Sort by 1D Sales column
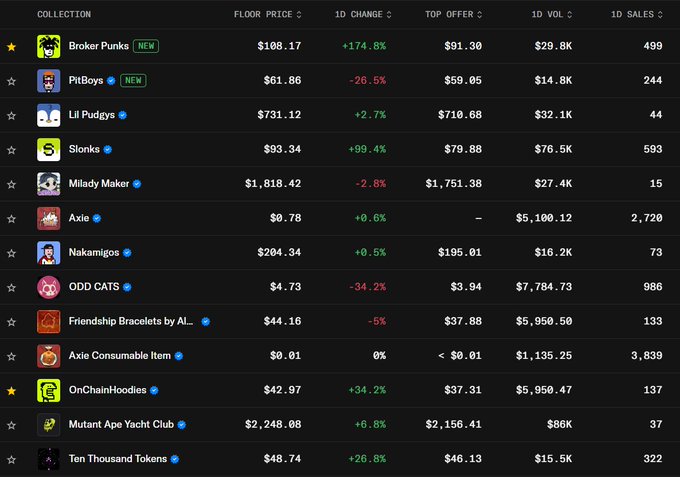Viewport: 680px width, 477px height. click(x=637, y=14)
